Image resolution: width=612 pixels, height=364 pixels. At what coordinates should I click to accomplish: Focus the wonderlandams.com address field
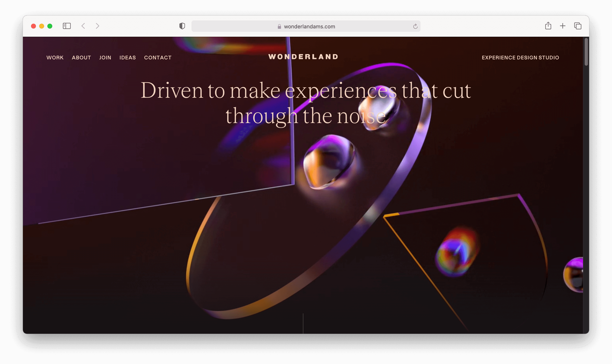click(309, 27)
